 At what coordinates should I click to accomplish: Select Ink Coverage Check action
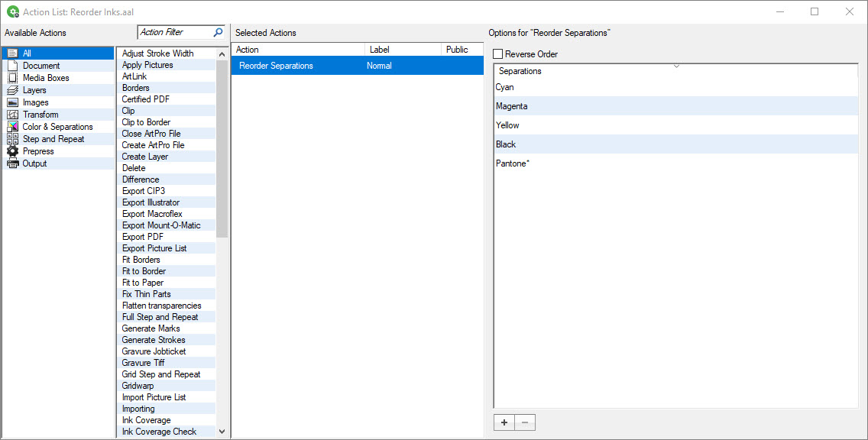pyautogui.click(x=166, y=431)
